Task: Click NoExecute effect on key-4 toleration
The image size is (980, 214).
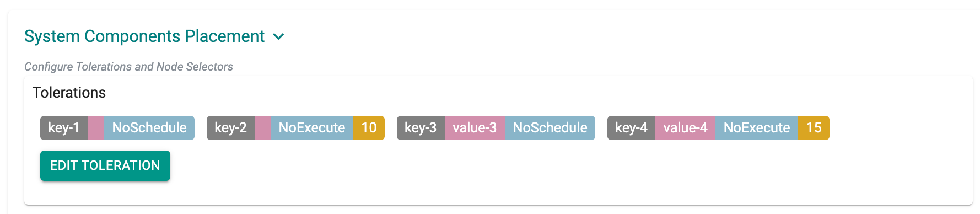Action: (x=757, y=128)
